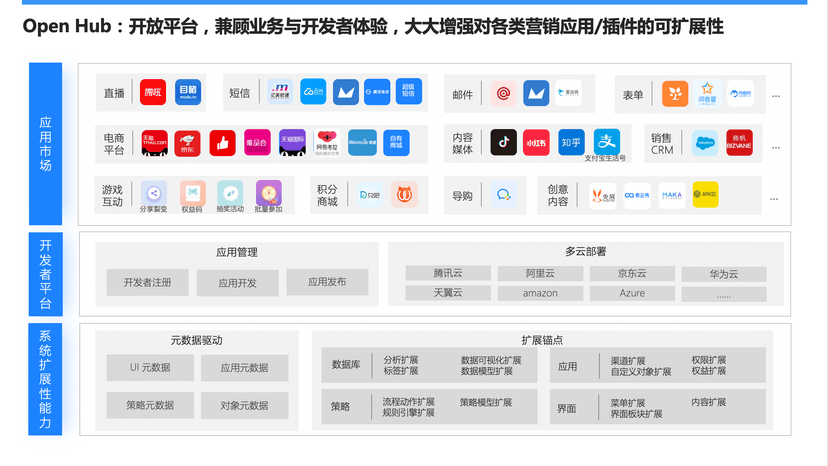Image resolution: width=828 pixels, height=466 pixels.
Task: Select the 亿美软通 SMS icon
Action: point(280,92)
